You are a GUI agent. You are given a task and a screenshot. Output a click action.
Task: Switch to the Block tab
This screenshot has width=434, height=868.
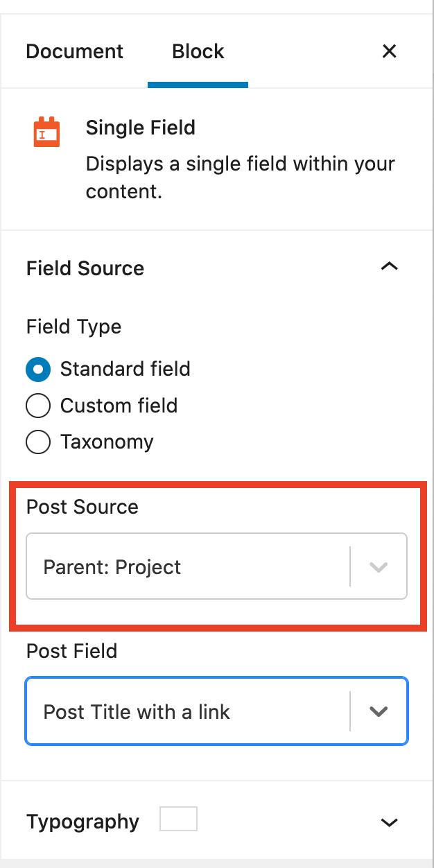point(198,51)
